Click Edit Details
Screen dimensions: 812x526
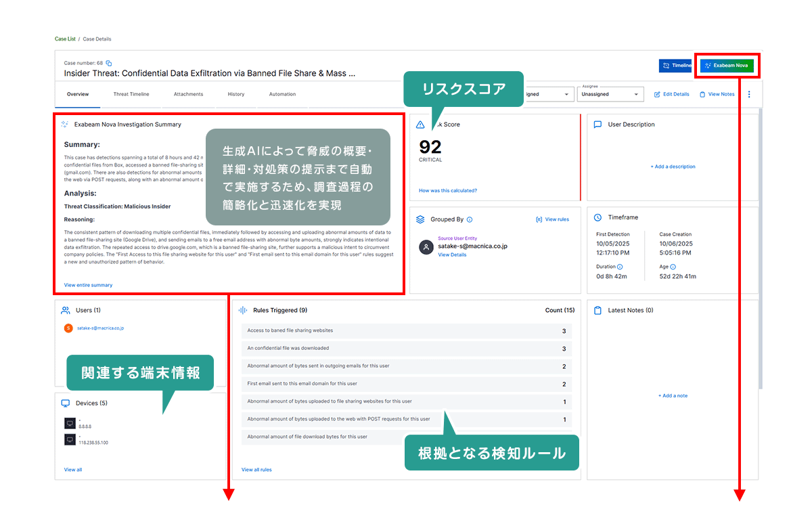click(672, 94)
